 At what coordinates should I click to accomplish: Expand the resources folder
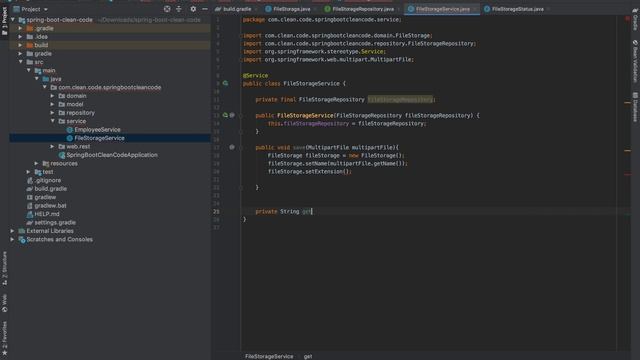pos(36,163)
